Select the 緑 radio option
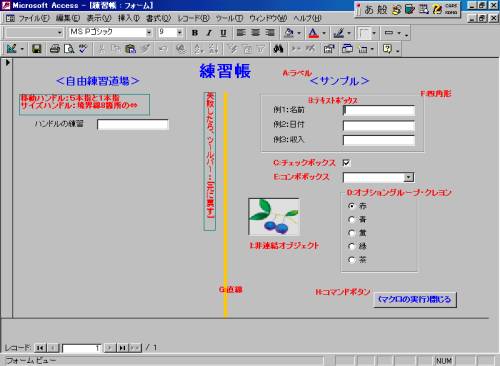Image resolution: width=500 pixels, height=366 pixels. click(351, 246)
